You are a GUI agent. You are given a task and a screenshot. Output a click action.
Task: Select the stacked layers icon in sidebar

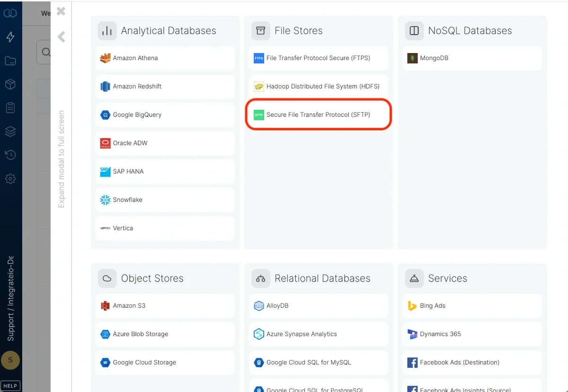(10, 132)
